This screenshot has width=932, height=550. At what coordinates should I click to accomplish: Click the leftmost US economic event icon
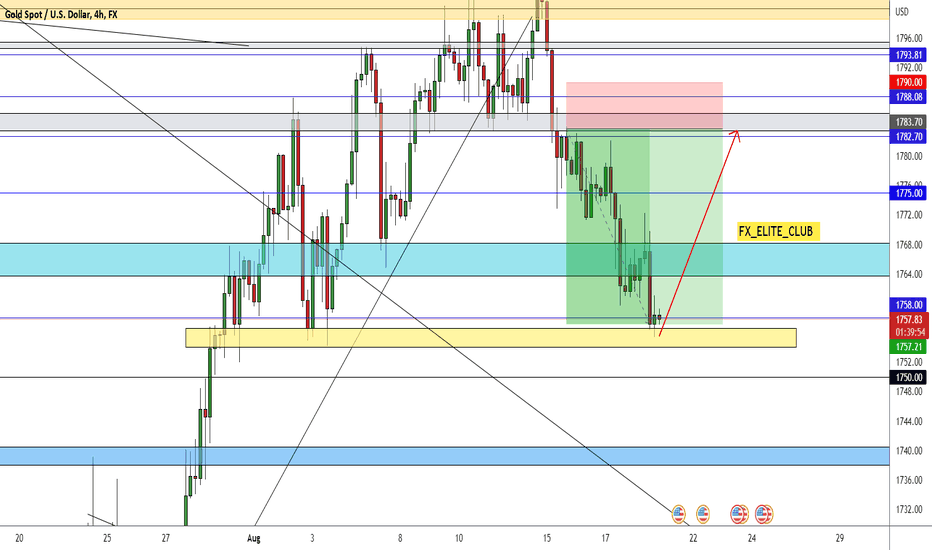pyautogui.click(x=678, y=514)
